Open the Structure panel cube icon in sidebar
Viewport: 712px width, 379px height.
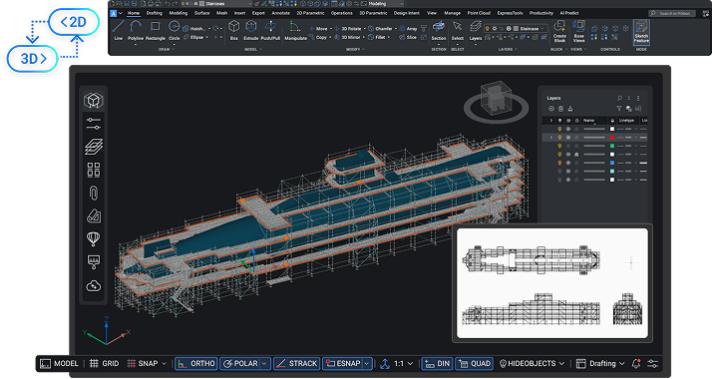[94, 100]
